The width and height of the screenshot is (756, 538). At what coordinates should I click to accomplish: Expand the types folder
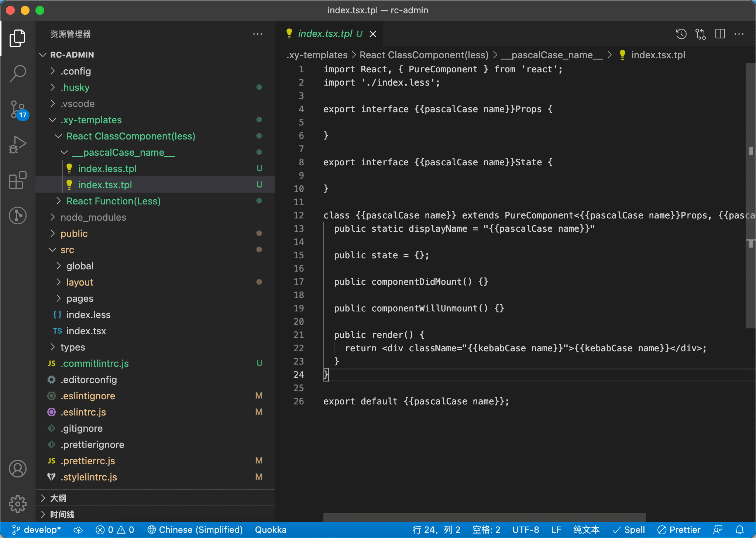click(x=155, y=347)
